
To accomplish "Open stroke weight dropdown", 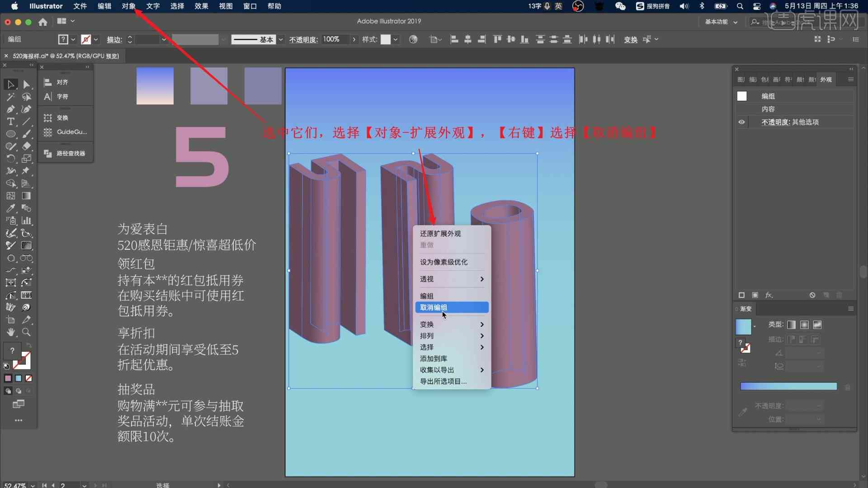I will coord(164,40).
